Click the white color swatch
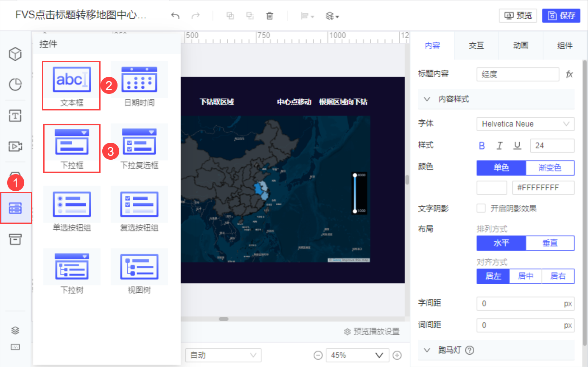Viewport: 588px width, 367px height. 492,188
